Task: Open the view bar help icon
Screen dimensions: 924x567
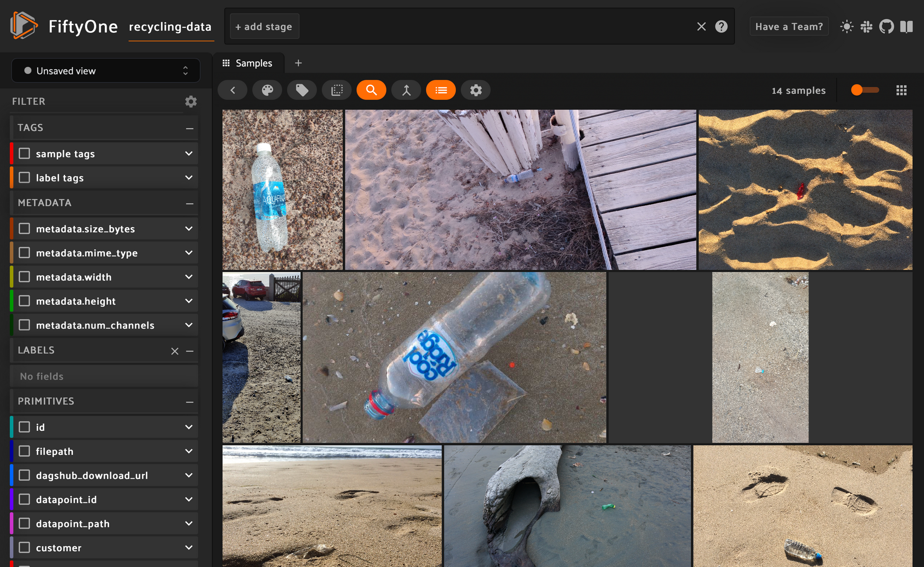Action: point(721,27)
